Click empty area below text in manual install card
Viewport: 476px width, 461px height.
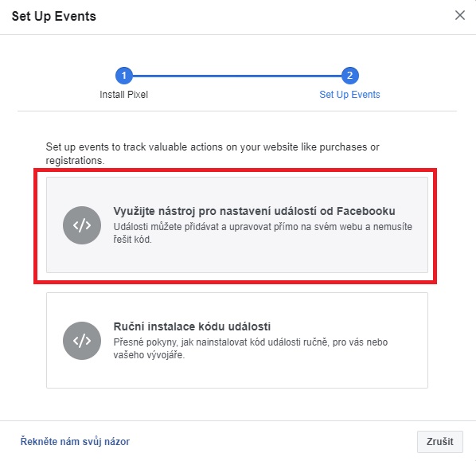[236, 374]
